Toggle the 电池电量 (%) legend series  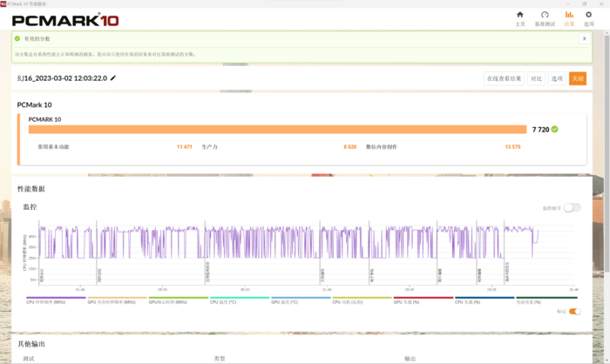(546, 300)
